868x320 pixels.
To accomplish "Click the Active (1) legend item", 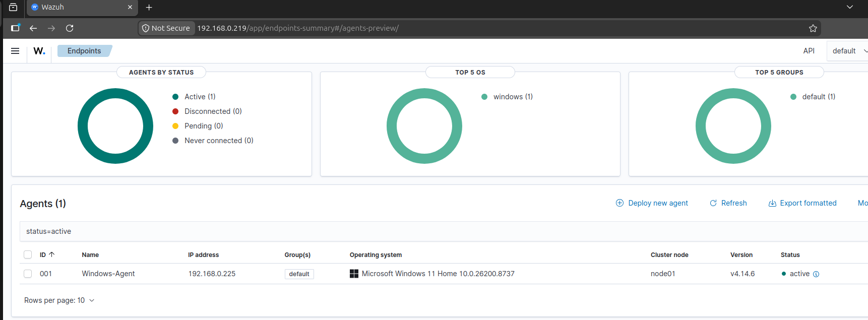I will (x=194, y=97).
